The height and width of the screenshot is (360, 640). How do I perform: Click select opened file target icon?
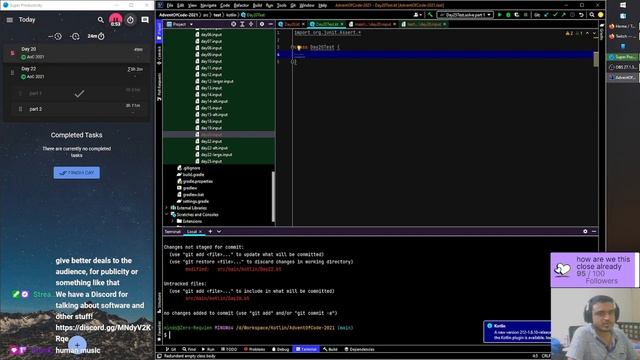[233, 24]
